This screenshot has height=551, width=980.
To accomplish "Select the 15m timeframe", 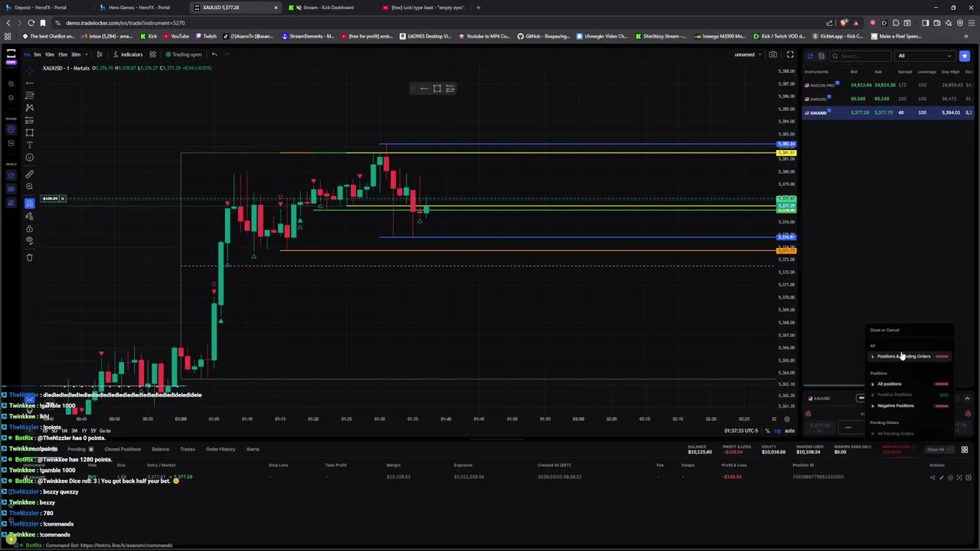I will (62, 54).
